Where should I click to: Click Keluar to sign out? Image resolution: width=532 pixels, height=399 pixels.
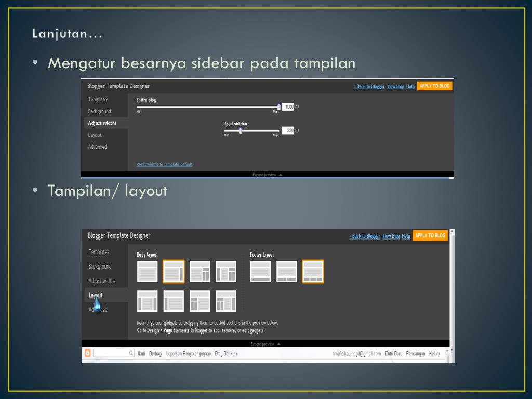435,353
